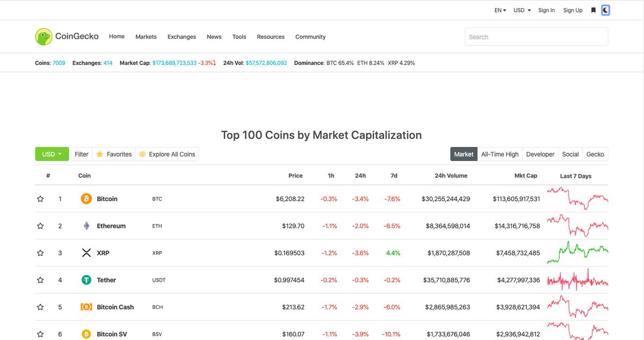Switch to the Gecko tab
Viewport: 644px width, 340px height.
pos(595,154)
